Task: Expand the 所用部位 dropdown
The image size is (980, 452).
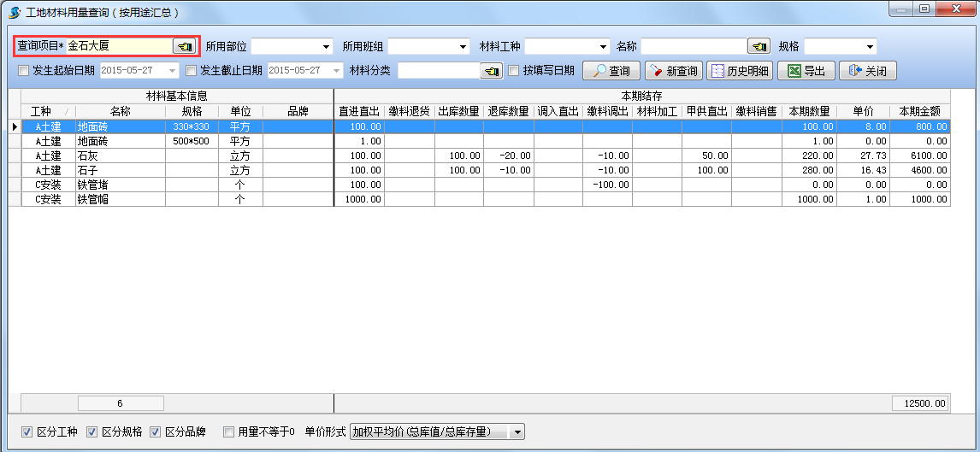Action: (x=326, y=46)
